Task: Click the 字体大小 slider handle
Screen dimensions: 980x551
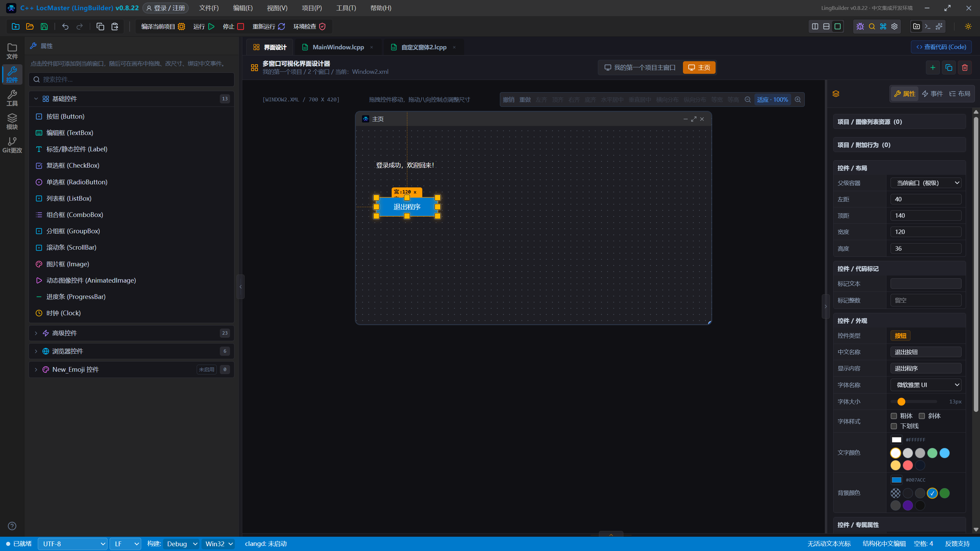Action: 901,402
